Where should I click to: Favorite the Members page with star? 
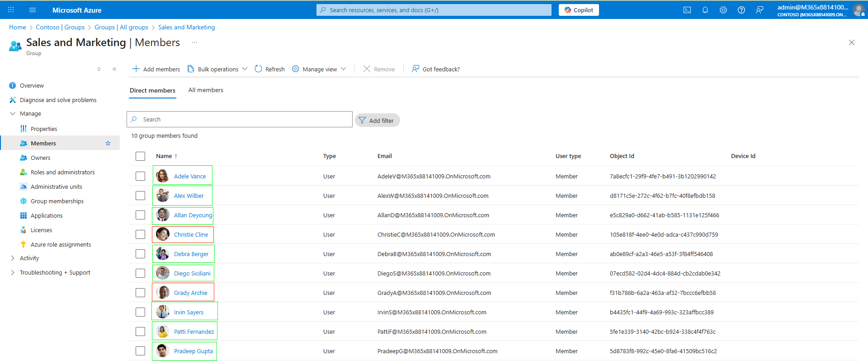pos(108,143)
